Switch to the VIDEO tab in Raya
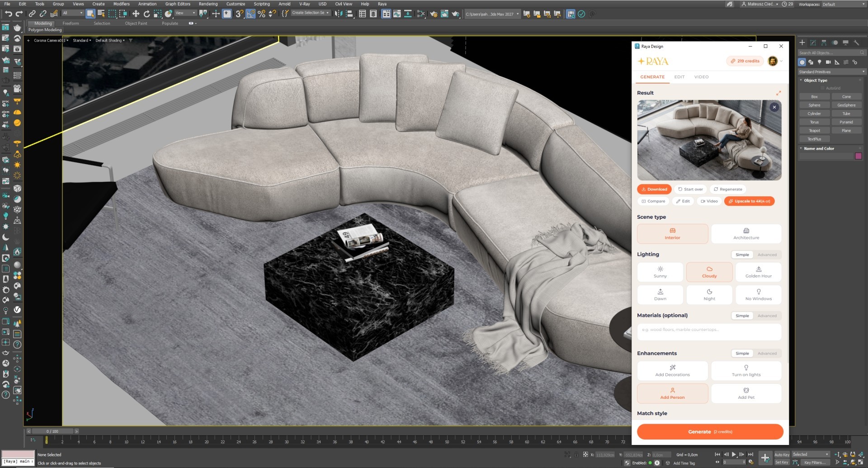This screenshot has height=468, width=868. click(701, 77)
